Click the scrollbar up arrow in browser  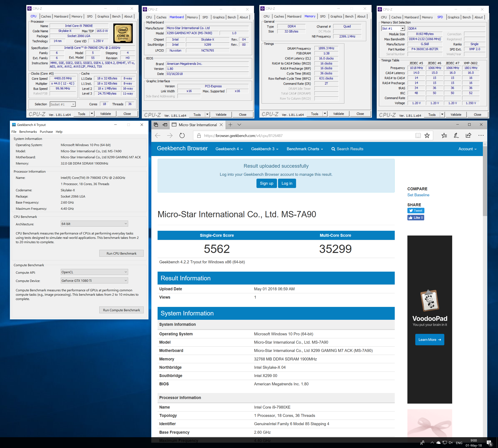pyautogui.click(x=485, y=144)
